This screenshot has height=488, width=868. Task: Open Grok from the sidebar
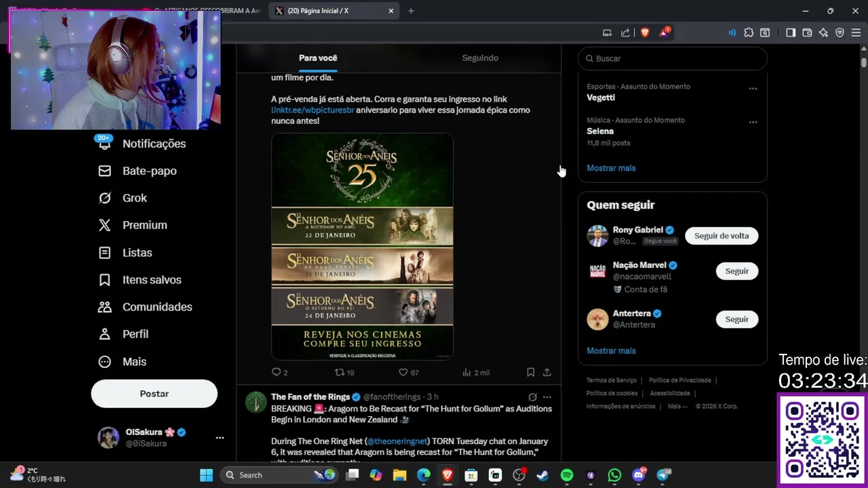(123, 198)
